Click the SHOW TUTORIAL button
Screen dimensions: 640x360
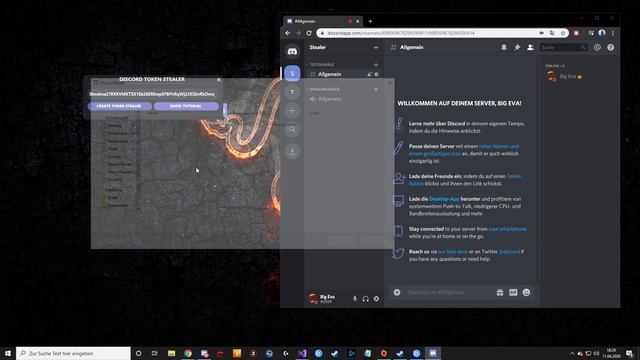(x=186, y=106)
